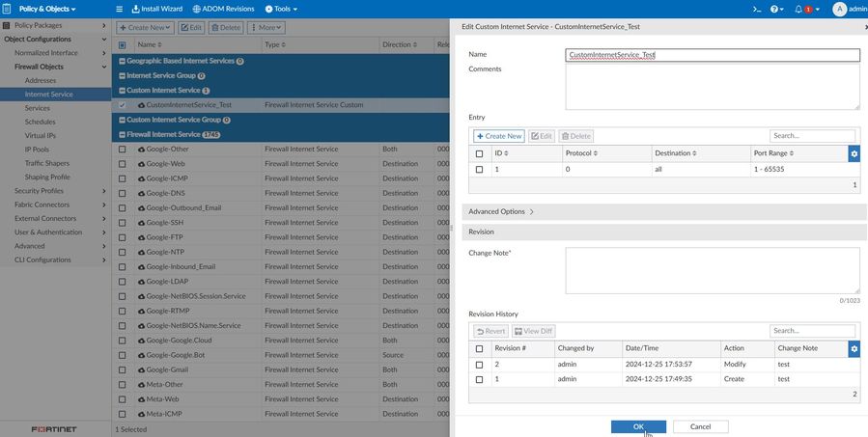Click View Diff in Revision History

533,331
